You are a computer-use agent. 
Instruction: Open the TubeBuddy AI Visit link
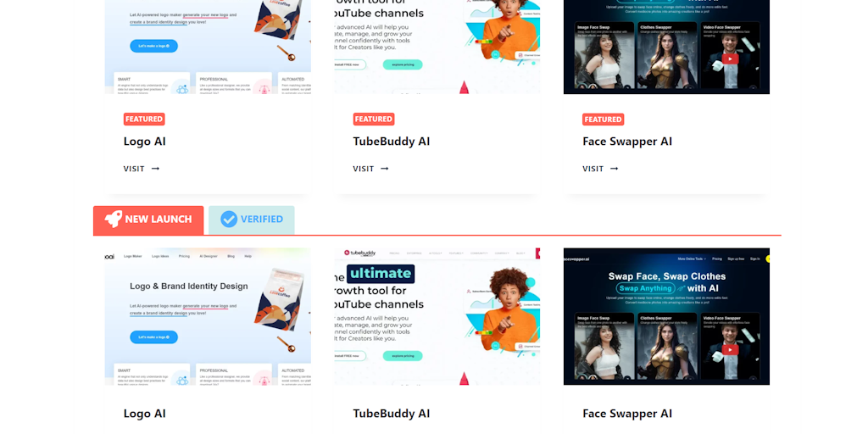(x=371, y=169)
